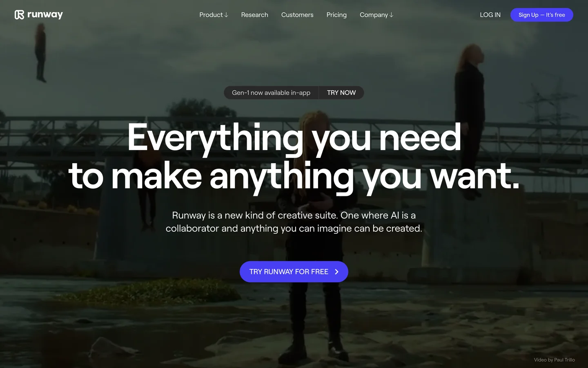This screenshot has width=588, height=368.
Task: Click the down arrow beside Company
Action: click(x=391, y=15)
